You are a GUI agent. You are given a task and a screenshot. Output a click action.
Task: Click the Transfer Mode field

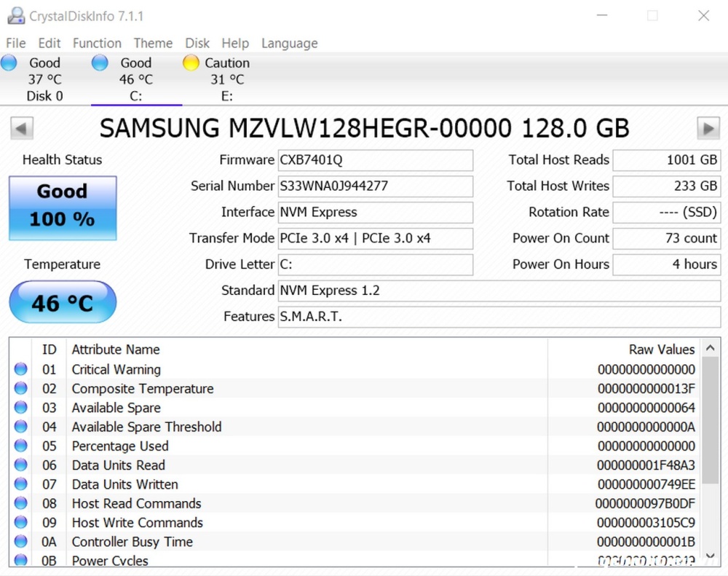tap(375, 238)
